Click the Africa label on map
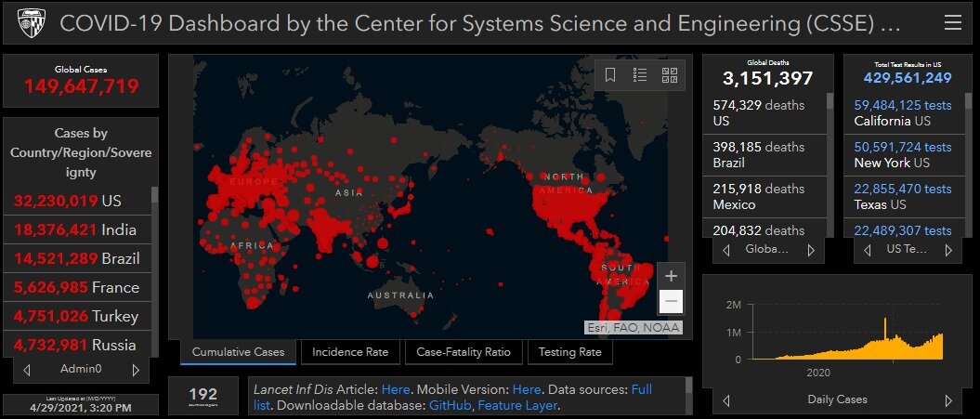The image size is (980, 419). (x=252, y=246)
